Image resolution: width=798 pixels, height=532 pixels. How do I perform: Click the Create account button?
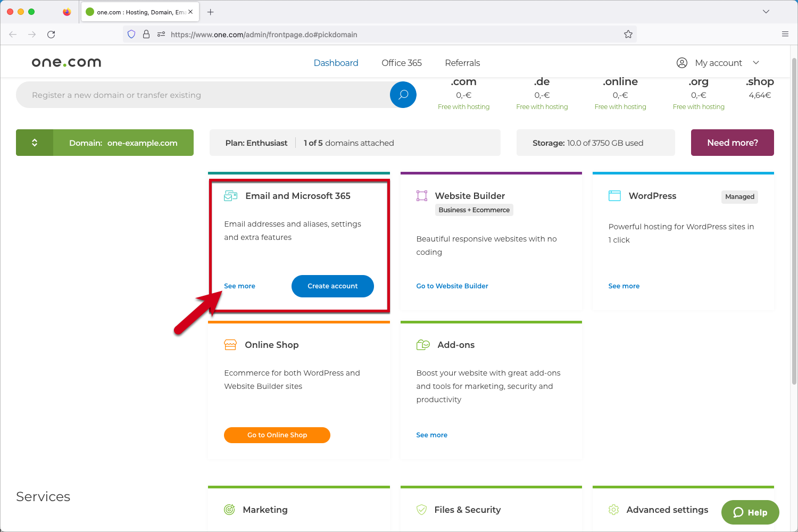click(332, 286)
